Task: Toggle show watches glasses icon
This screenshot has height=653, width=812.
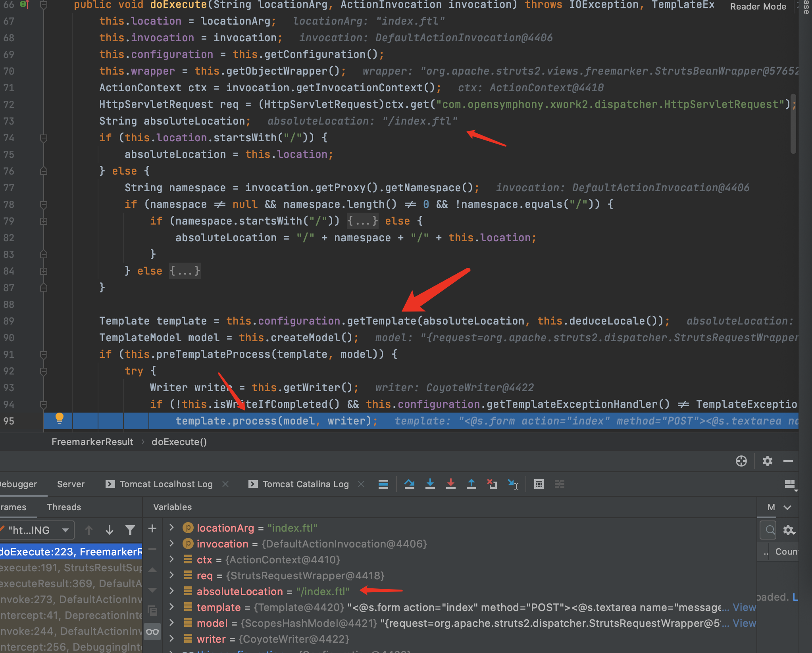Action: point(152,632)
